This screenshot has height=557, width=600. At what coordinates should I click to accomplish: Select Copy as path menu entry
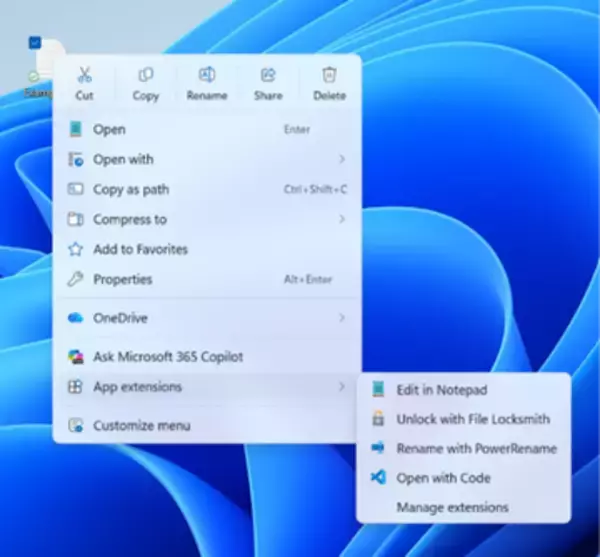[207, 189]
